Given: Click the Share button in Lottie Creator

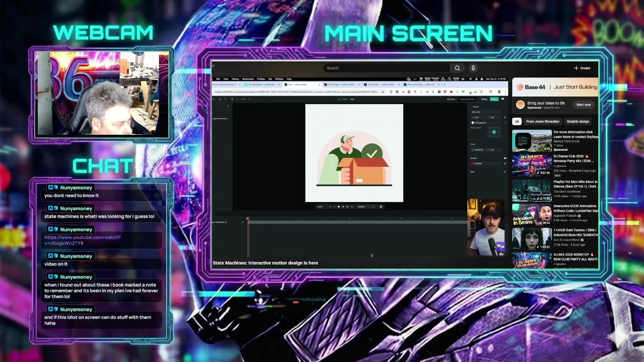Looking at the screenshot, I should point(484,99).
